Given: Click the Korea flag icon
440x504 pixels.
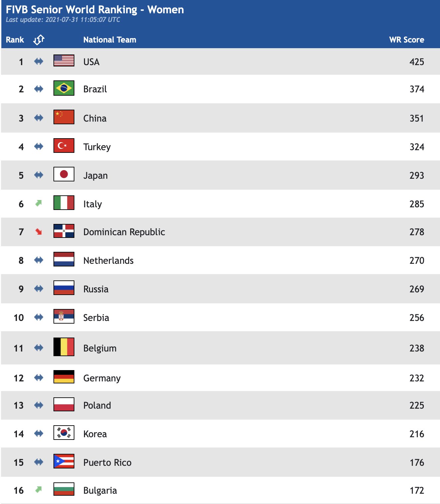Looking at the screenshot, I should pos(64,433).
